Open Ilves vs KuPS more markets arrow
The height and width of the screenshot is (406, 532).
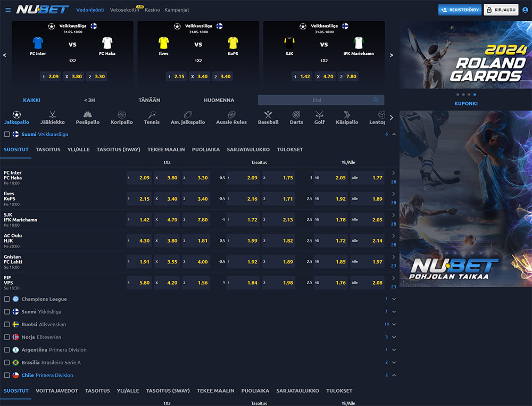[394, 194]
